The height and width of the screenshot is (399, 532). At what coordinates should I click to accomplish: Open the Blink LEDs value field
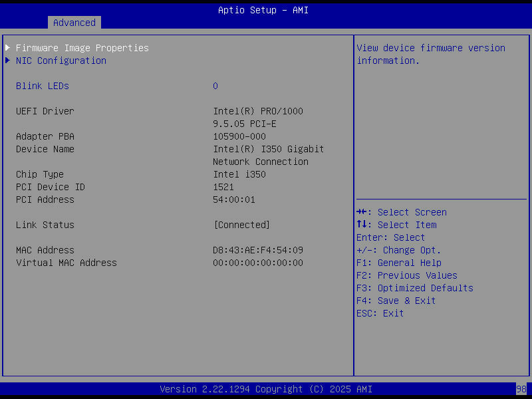click(215, 86)
